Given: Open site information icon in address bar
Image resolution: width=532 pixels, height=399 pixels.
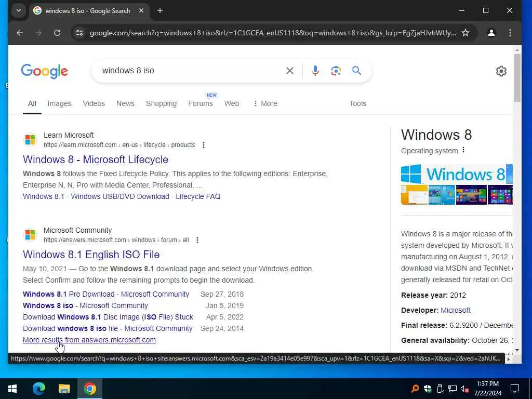Looking at the screenshot, I should click(x=79, y=33).
